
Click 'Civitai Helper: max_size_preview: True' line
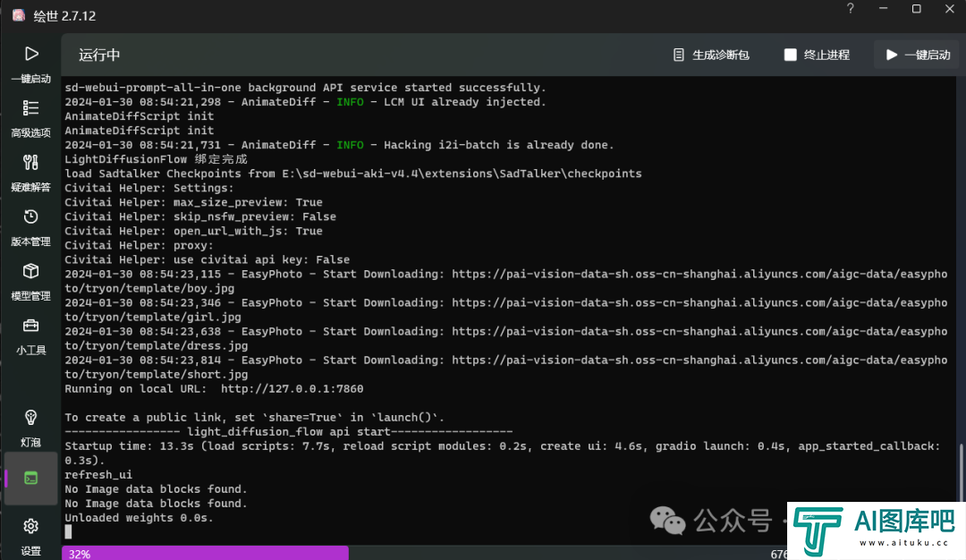coord(193,202)
